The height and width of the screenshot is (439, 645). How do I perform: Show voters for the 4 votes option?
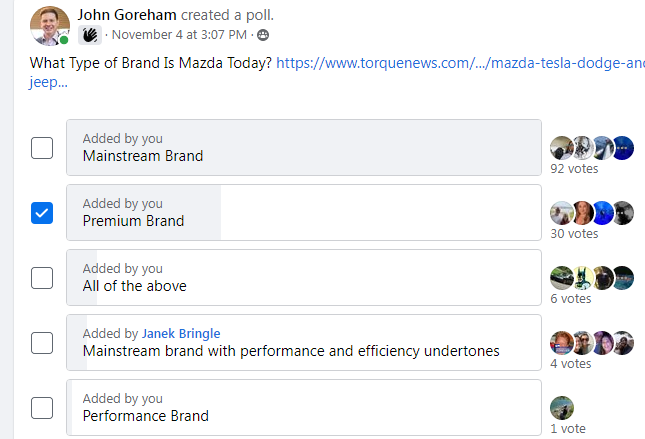pos(570,364)
